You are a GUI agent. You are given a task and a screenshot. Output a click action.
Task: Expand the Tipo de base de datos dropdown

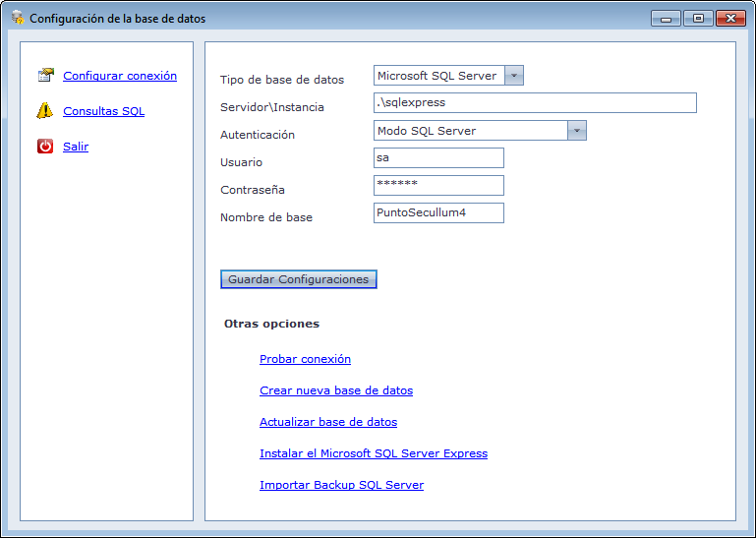[513, 76]
